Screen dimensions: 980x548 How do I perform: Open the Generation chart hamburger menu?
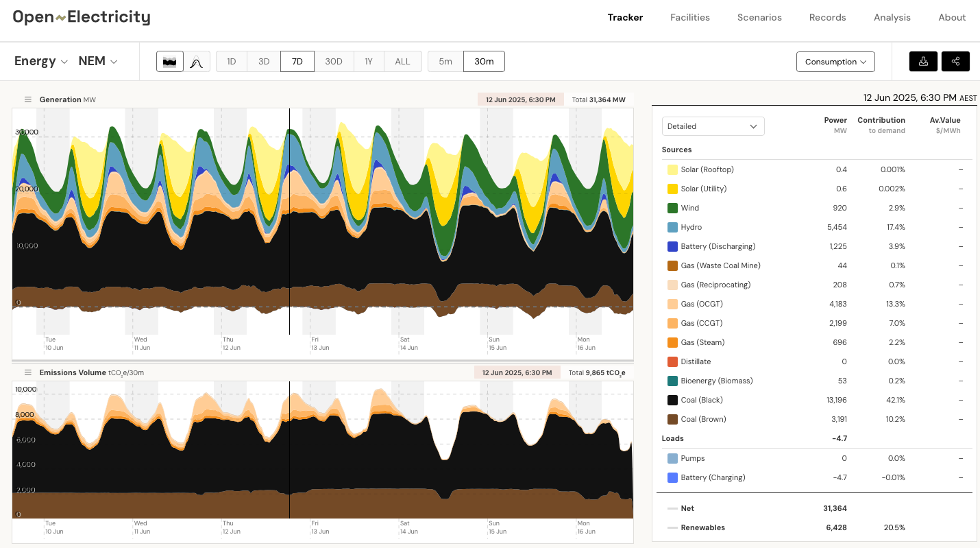tap(28, 99)
